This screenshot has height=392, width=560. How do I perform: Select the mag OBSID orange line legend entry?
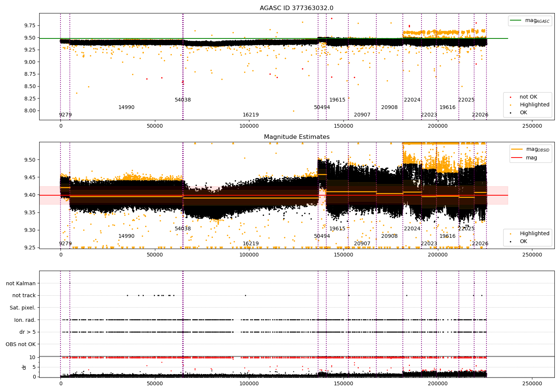click(x=531, y=149)
